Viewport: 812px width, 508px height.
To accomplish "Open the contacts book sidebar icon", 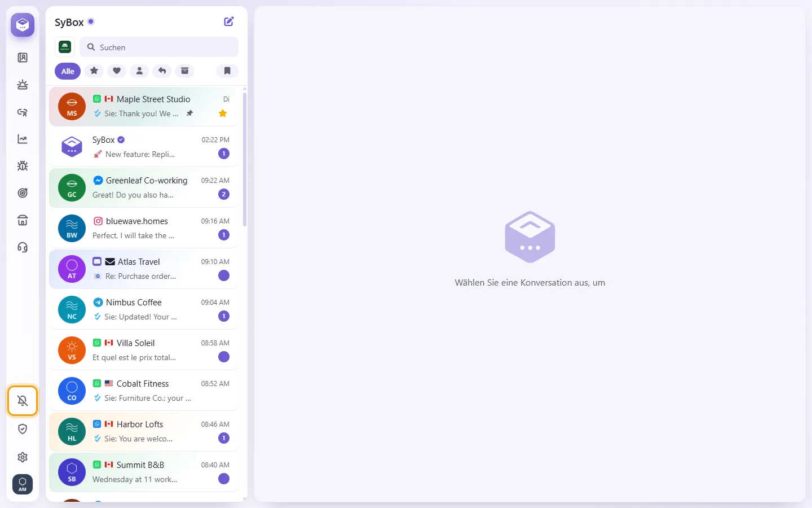I will [23, 58].
